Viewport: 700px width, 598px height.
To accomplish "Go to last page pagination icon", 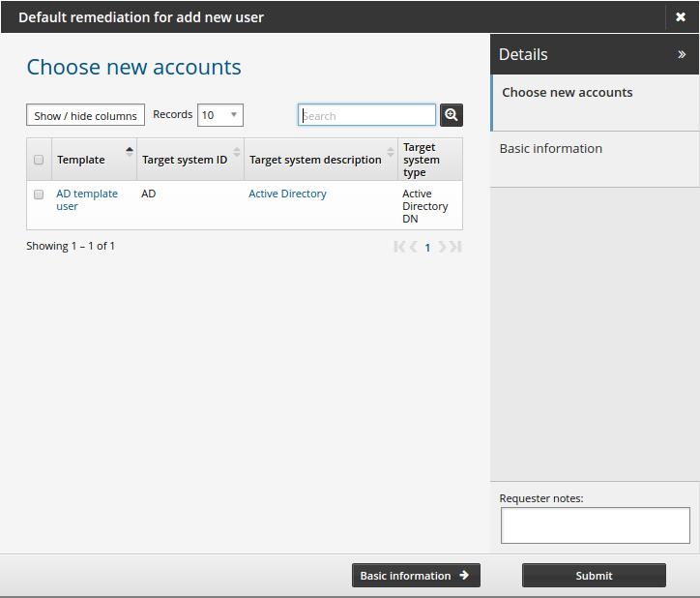I will (x=456, y=247).
